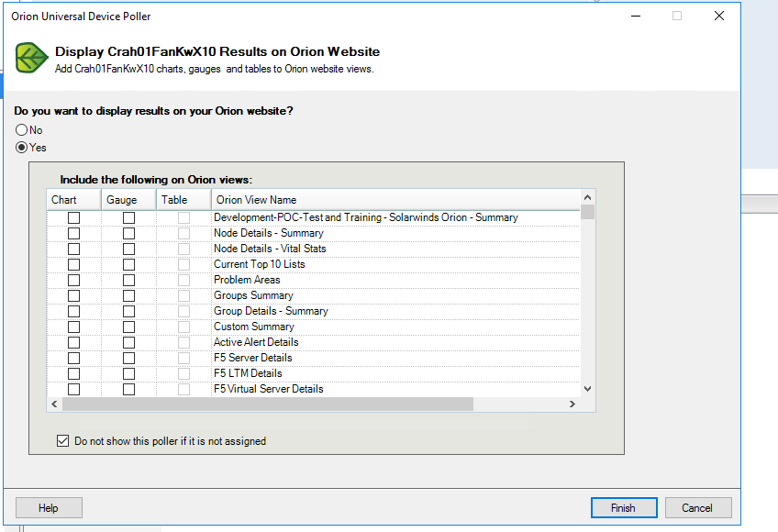The height and width of the screenshot is (532, 778).
Task: Check Gauge for Problem Areas
Action: pos(129,280)
